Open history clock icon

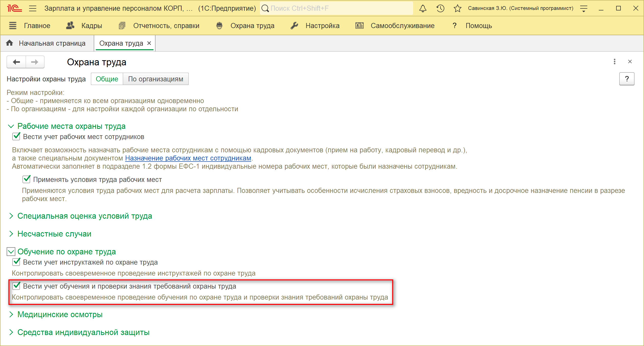[x=440, y=8]
